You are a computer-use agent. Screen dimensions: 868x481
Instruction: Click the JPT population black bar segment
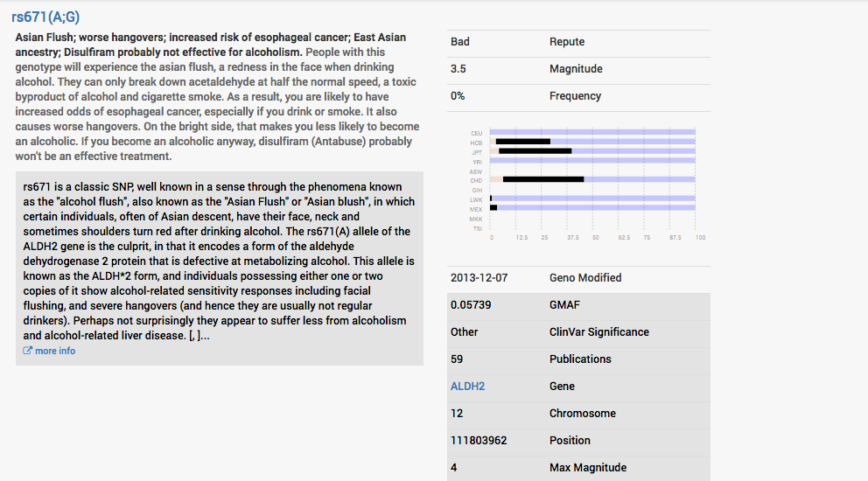pos(535,151)
